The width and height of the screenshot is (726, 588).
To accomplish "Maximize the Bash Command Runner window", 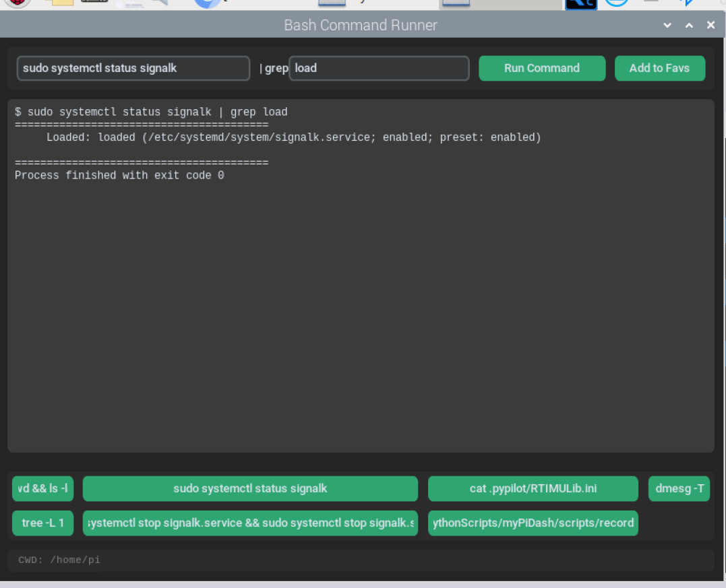I will [x=689, y=25].
